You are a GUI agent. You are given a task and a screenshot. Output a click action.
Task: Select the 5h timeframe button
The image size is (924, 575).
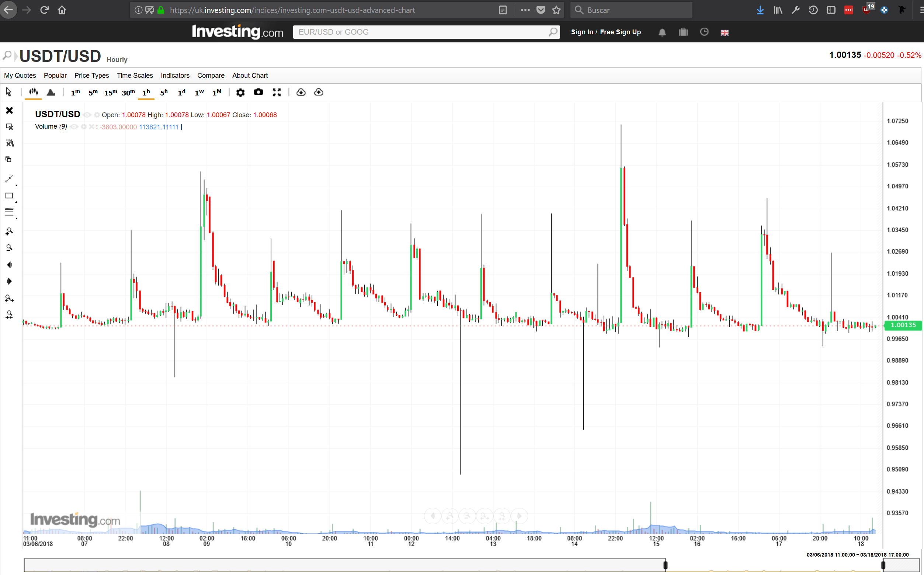(x=164, y=92)
